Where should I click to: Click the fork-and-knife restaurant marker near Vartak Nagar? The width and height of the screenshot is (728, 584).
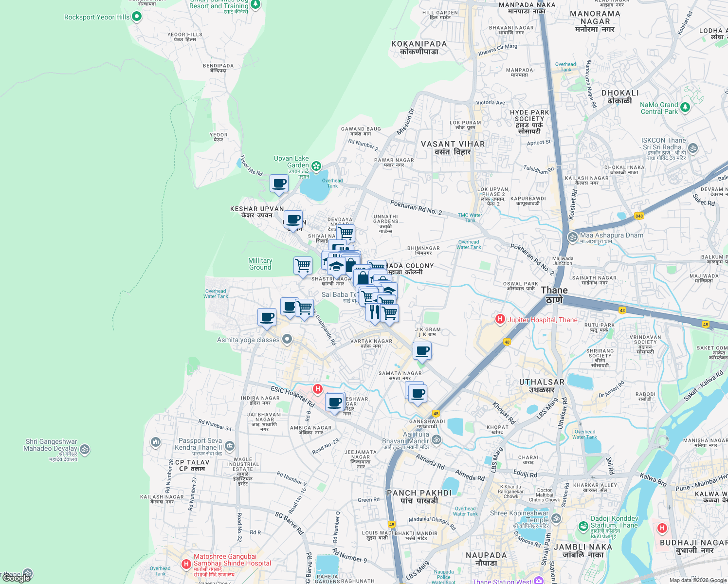[374, 311]
